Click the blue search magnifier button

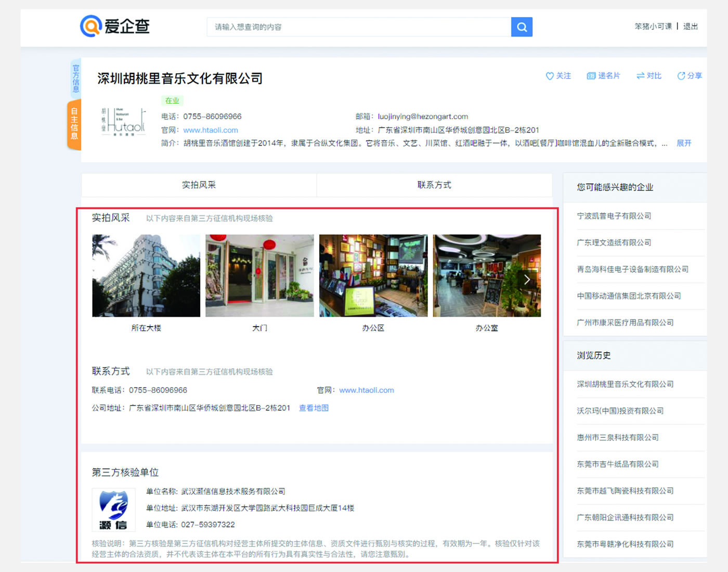click(x=522, y=27)
